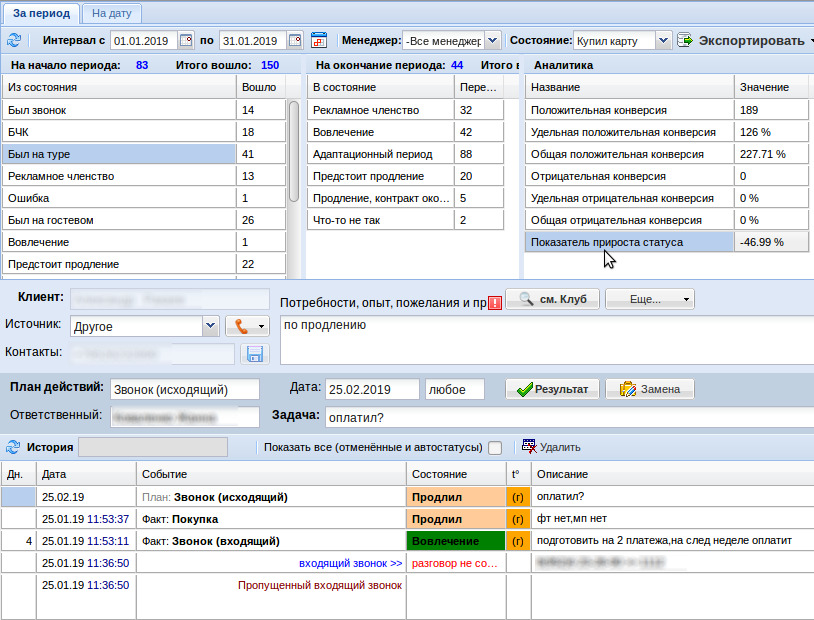Click the Задача field containing оплатил?
Image resolution: width=814 pixels, height=620 pixels.
(569, 417)
